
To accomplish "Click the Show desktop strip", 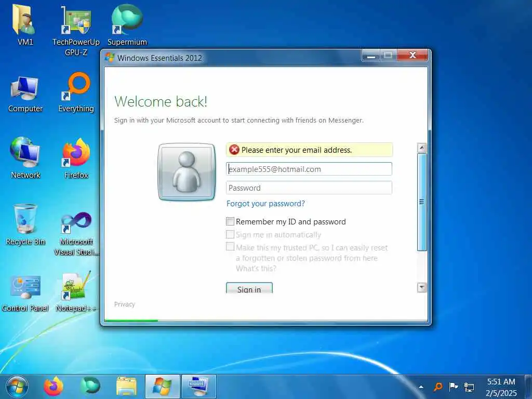I will (x=528, y=387).
